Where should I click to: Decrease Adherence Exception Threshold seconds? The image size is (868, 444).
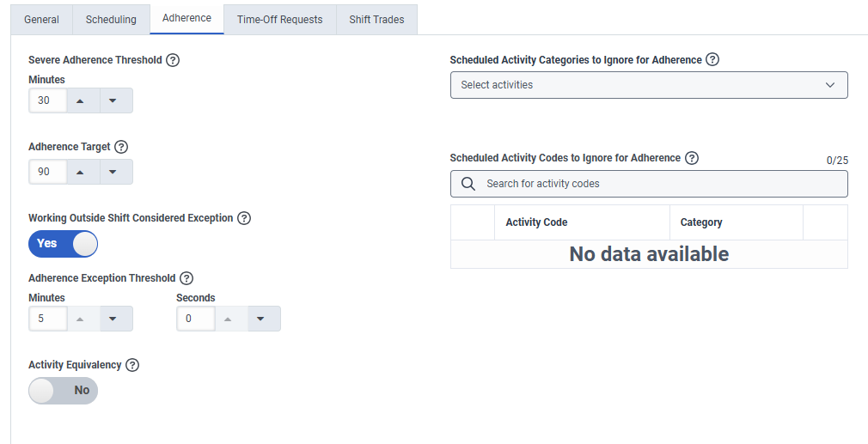260,319
